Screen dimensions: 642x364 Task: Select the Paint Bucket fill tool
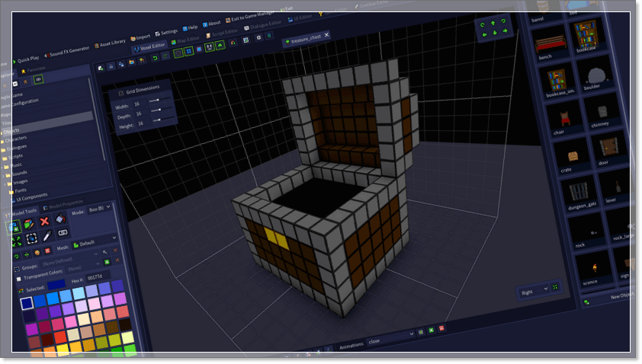click(60, 219)
